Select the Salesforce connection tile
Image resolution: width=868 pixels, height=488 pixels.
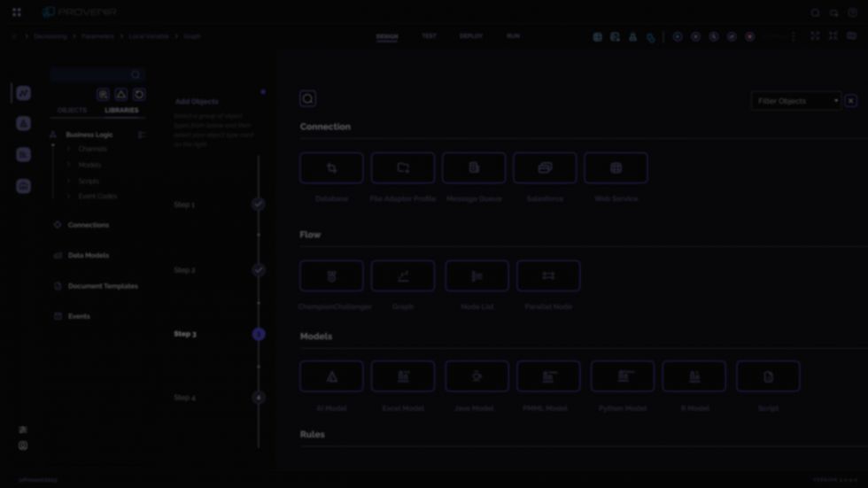tap(545, 167)
